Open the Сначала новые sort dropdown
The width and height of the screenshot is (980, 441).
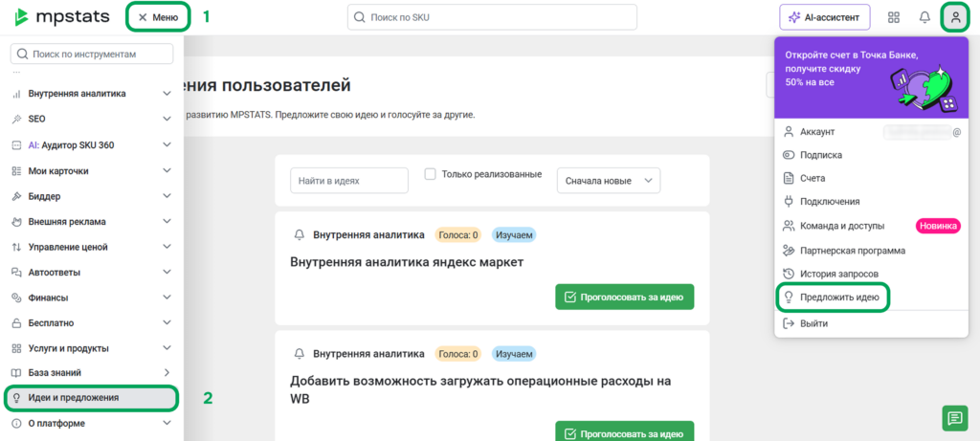point(609,181)
